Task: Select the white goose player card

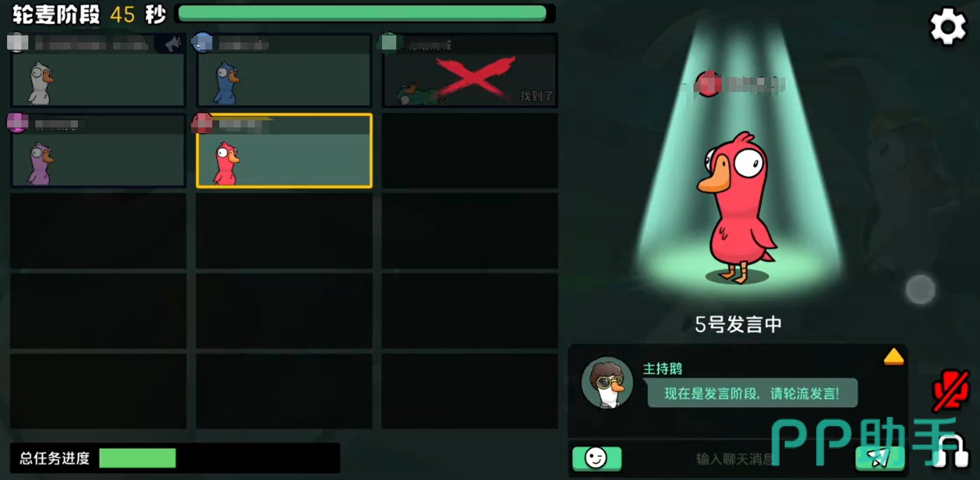Action: point(98,71)
